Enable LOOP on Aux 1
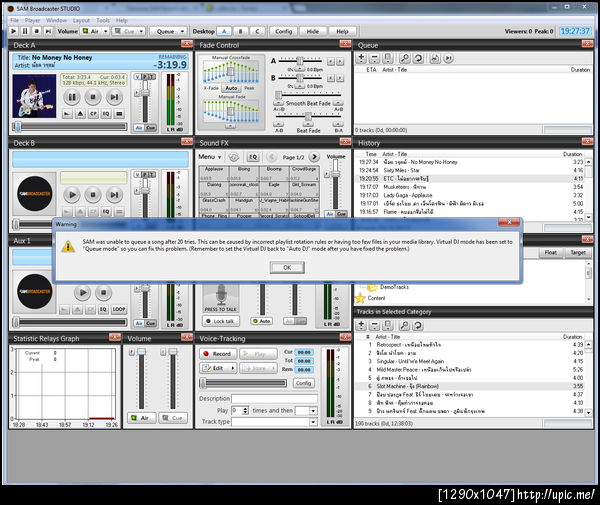This screenshot has width=600, height=505. (x=119, y=309)
